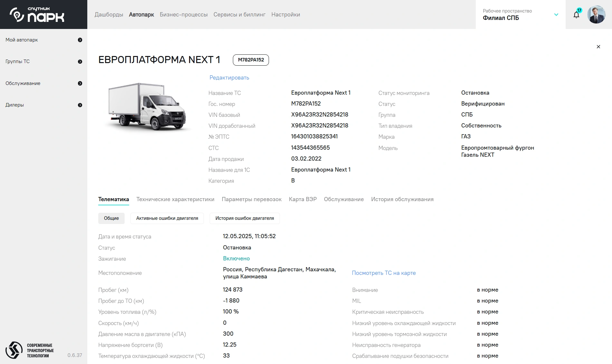
Task: Click the vehicle truck photo
Action: click(x=147, y=107)
